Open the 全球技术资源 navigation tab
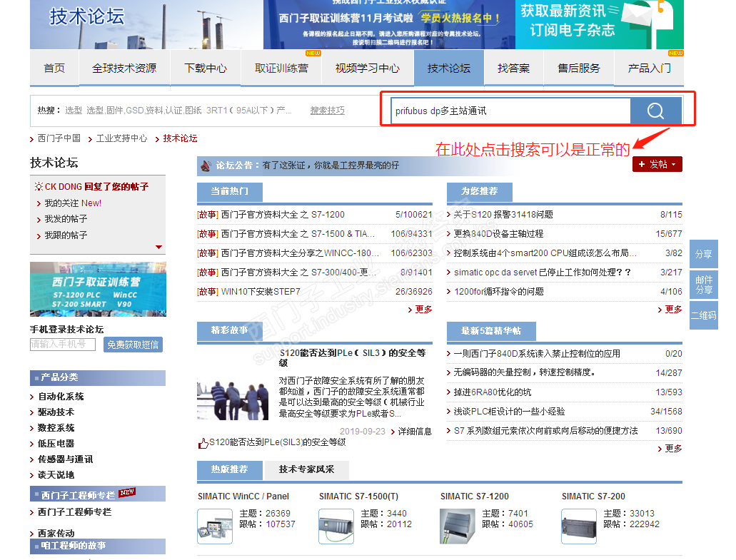The width and height of the screenshot is (736, 560). click(x=124, y=68)
